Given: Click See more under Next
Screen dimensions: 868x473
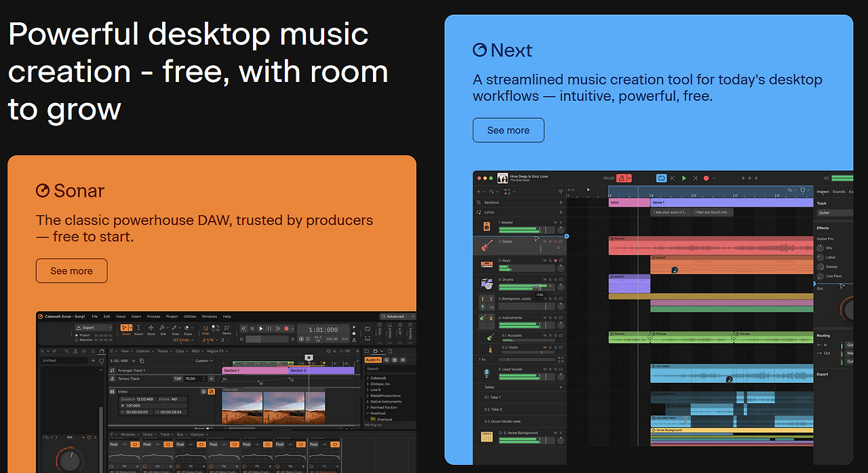Looking at the screenshot, I should coord(508,130).
